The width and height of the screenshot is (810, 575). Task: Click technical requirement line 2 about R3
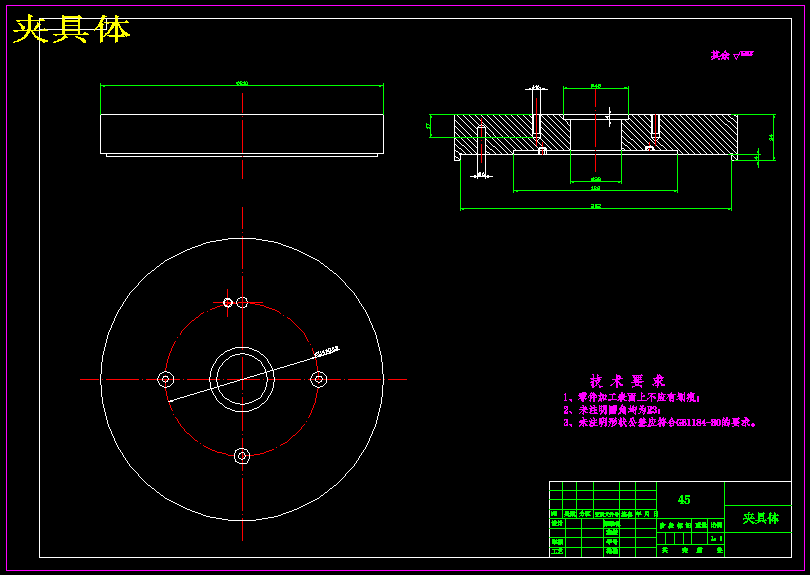pyautogui.click(x=612, y=410)
